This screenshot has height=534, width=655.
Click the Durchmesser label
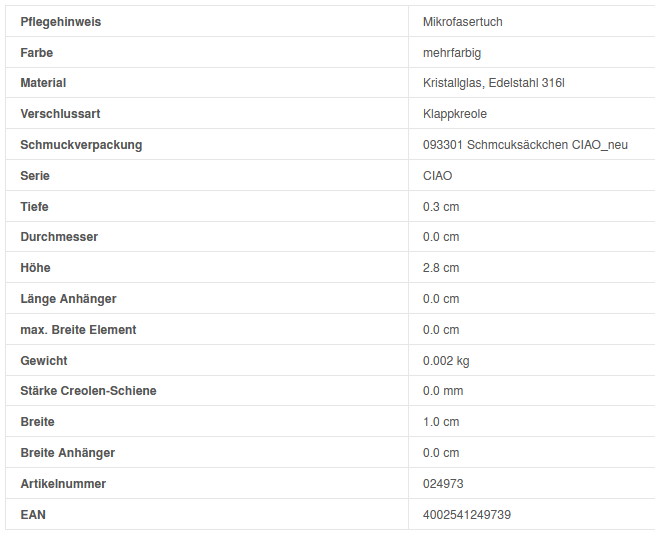(59, 237)
